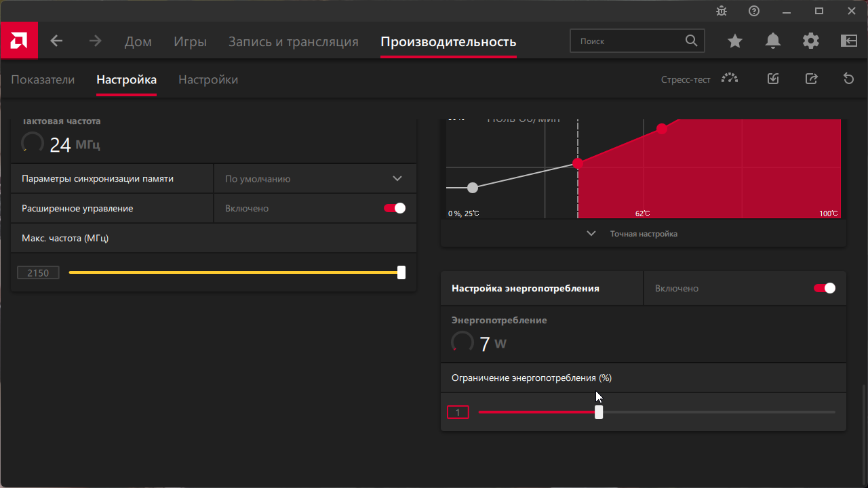Toggle the sidebar panel icon

849,41
